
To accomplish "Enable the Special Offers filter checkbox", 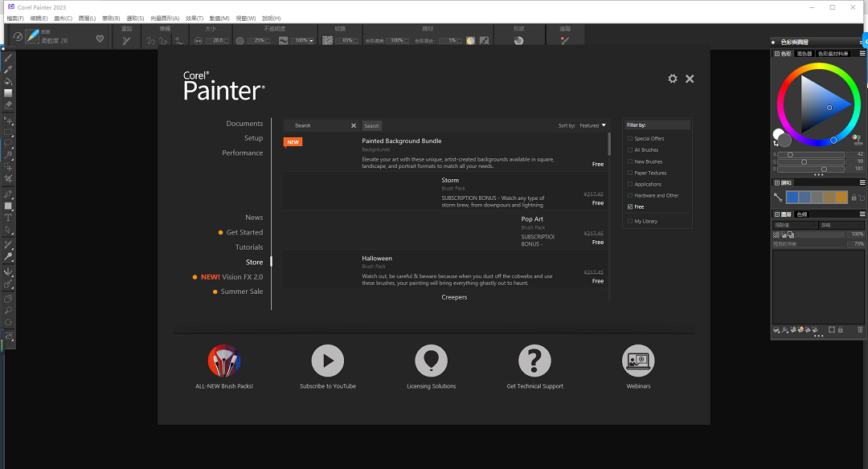I will (x=630, y=139).
